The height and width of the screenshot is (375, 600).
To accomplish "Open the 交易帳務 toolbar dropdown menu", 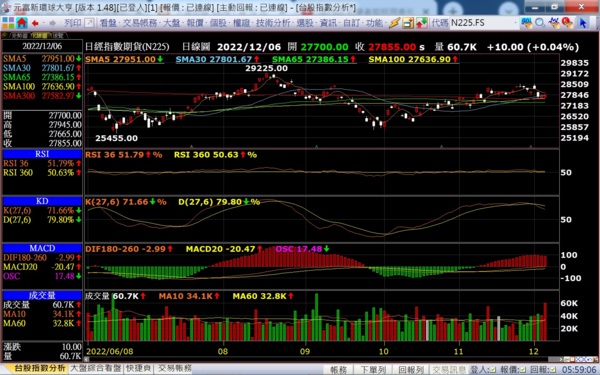I will pos(140,23).
